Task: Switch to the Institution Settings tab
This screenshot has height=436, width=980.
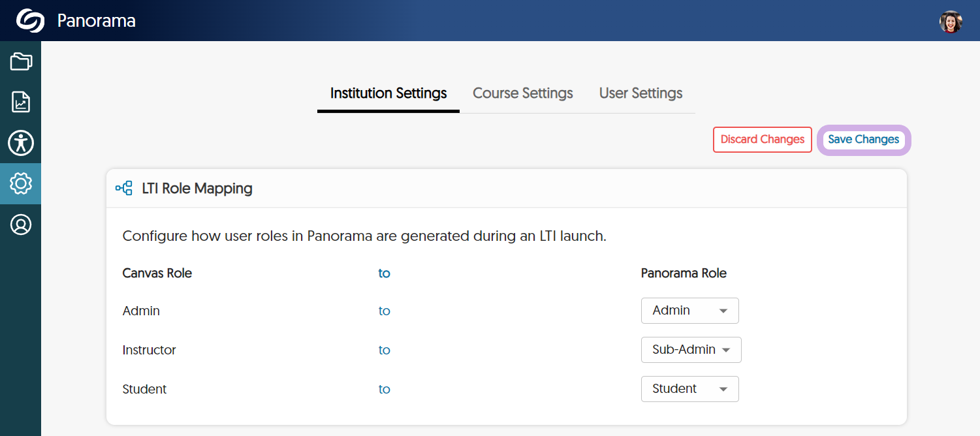Action: tap(388, 93)
